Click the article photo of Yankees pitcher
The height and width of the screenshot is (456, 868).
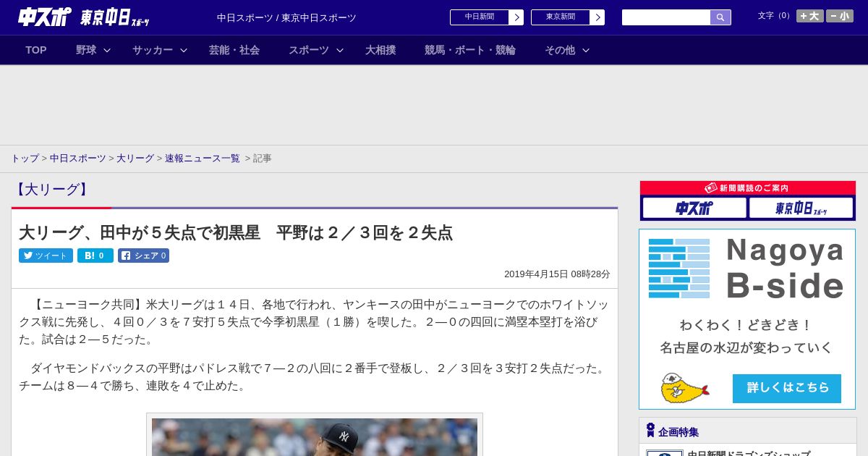315,436
